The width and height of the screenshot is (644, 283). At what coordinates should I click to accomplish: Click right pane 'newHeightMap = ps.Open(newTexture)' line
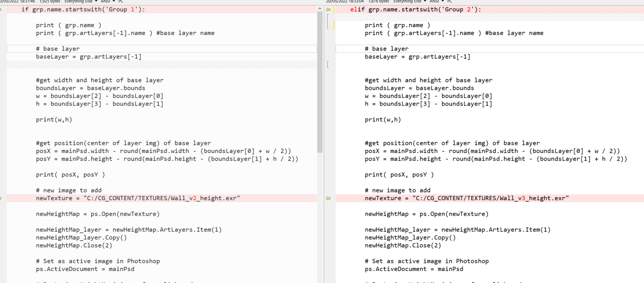427,214
